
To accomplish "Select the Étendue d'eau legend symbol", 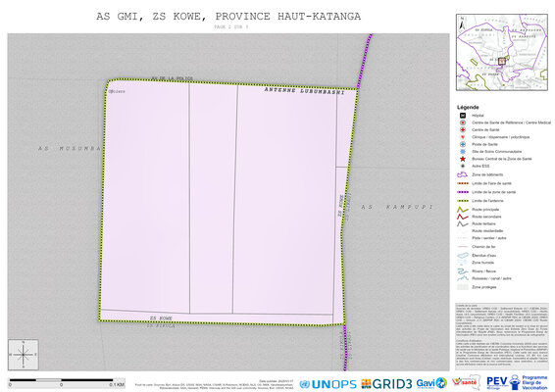I will coord(462,256).
